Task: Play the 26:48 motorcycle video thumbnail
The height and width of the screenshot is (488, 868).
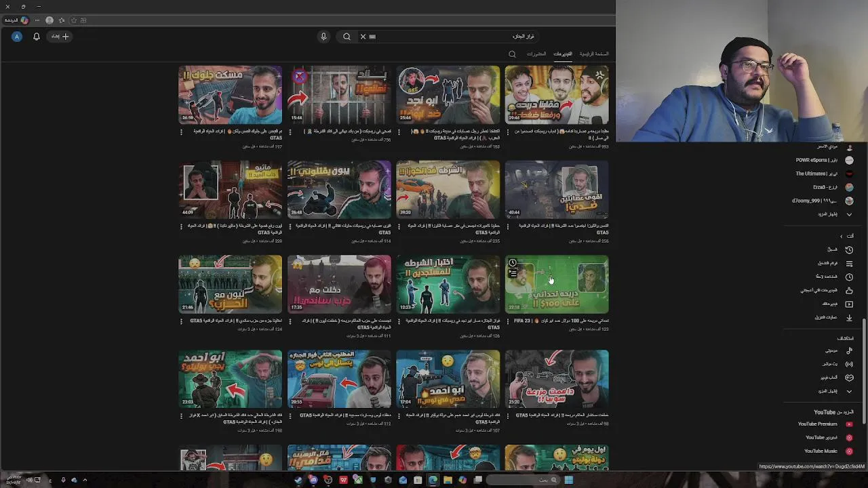Action: coord(339,190)
